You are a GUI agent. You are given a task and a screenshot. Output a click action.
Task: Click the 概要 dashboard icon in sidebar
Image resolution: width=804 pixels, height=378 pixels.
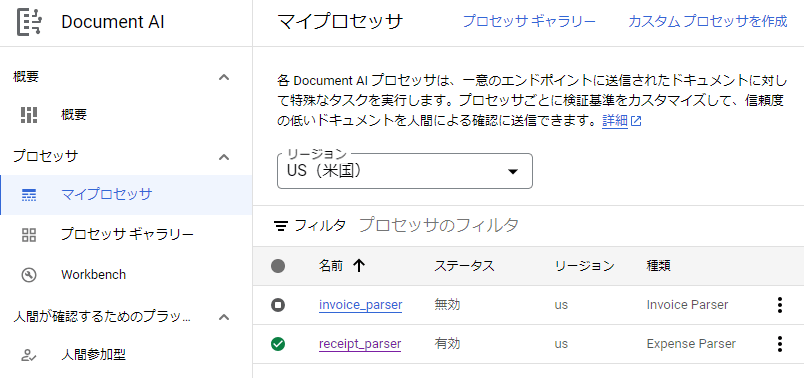[x=29, y=115]
